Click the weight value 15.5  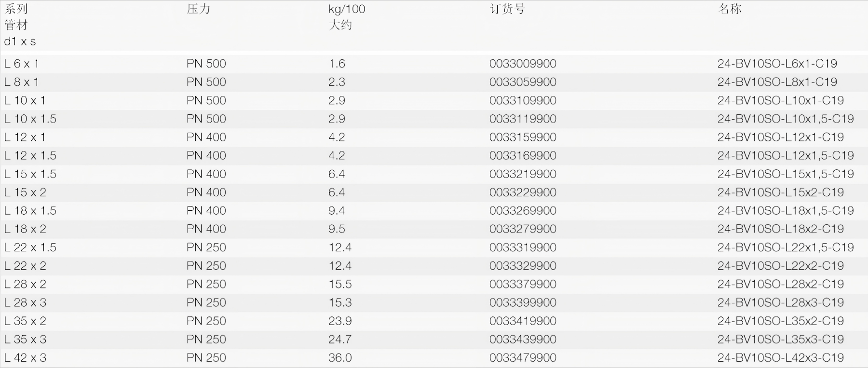(x=340, y=284)
